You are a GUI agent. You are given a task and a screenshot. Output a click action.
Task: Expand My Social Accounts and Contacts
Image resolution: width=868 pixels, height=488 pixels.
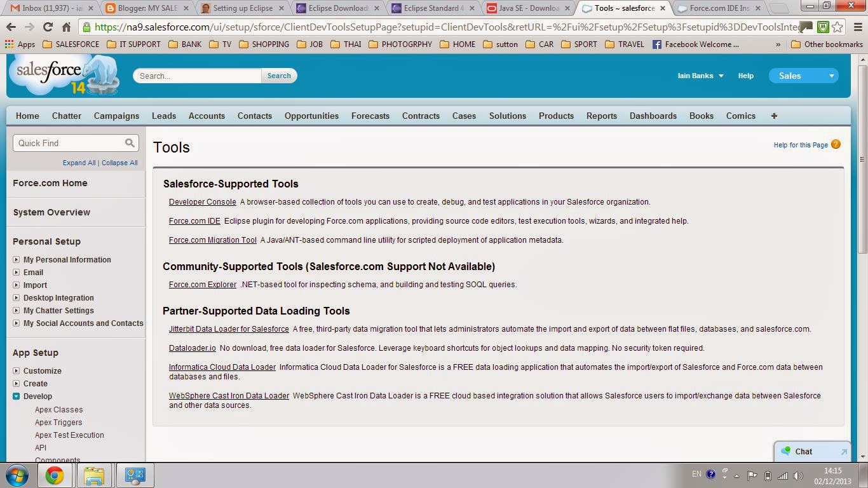17,323
